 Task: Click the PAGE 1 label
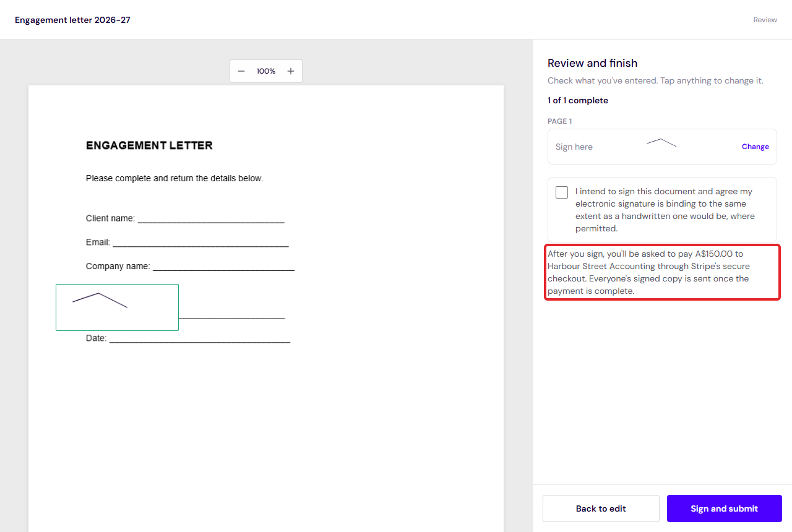coord(559,121)
